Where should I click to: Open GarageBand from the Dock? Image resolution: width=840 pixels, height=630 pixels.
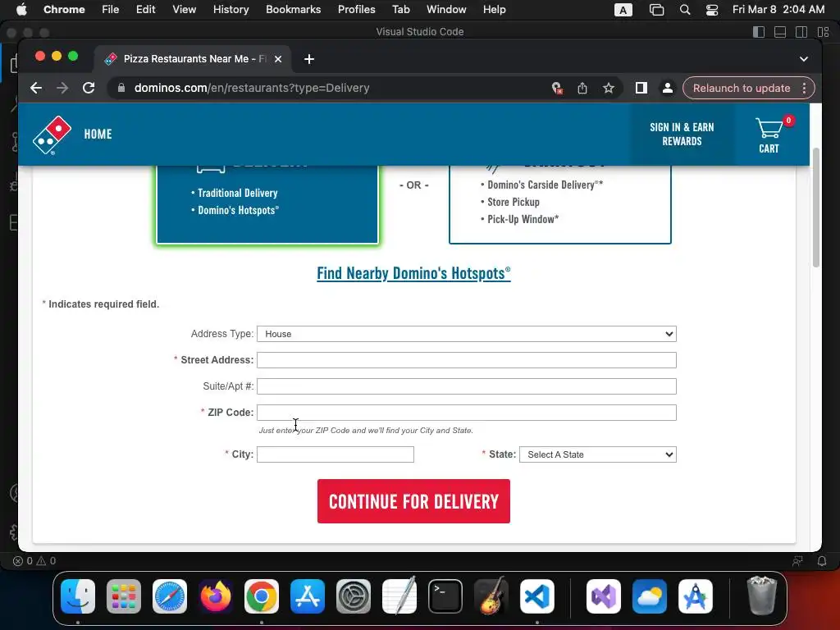pyautogui.click(x=491, y=596)
